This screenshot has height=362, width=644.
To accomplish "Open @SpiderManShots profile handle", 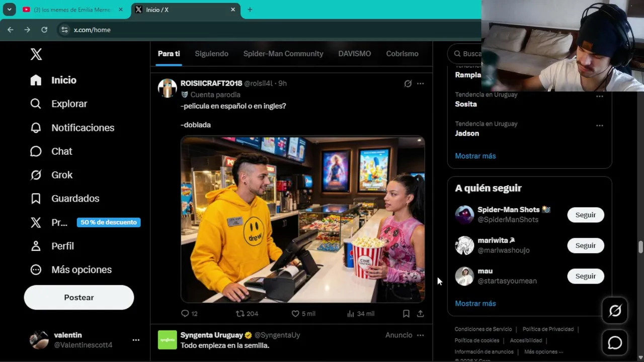I will [508, 220].
